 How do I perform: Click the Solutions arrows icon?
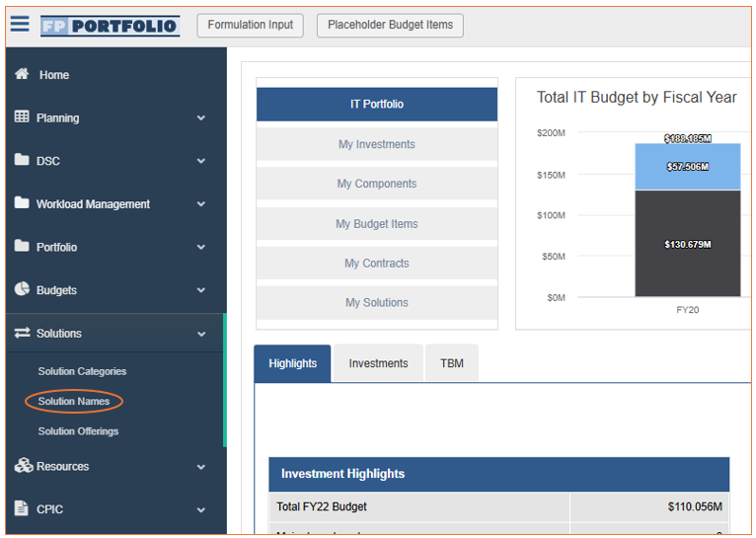pyautogui.click(x=22, y=333)
